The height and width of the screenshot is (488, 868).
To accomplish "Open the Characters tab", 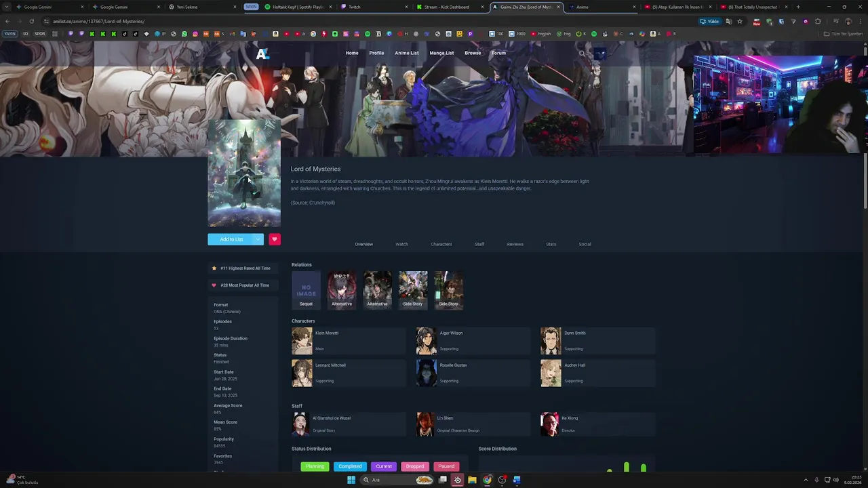I will click(x=441, y=244).
